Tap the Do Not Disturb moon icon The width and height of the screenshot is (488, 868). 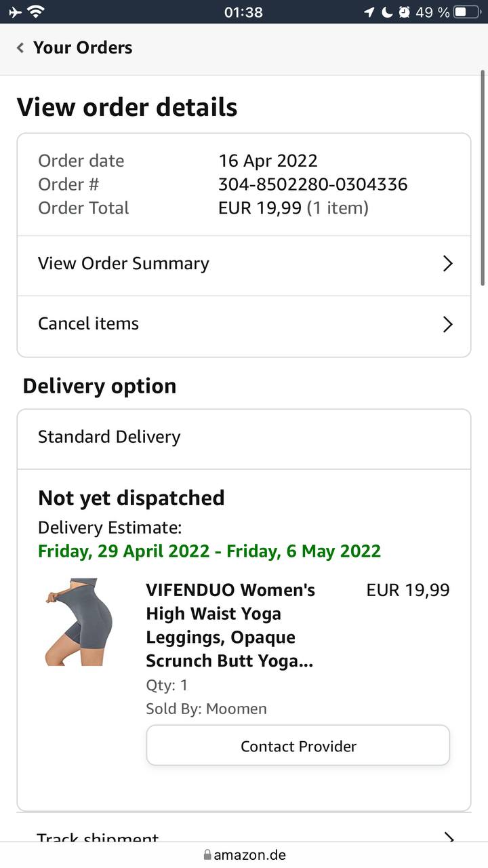(387, 12)
